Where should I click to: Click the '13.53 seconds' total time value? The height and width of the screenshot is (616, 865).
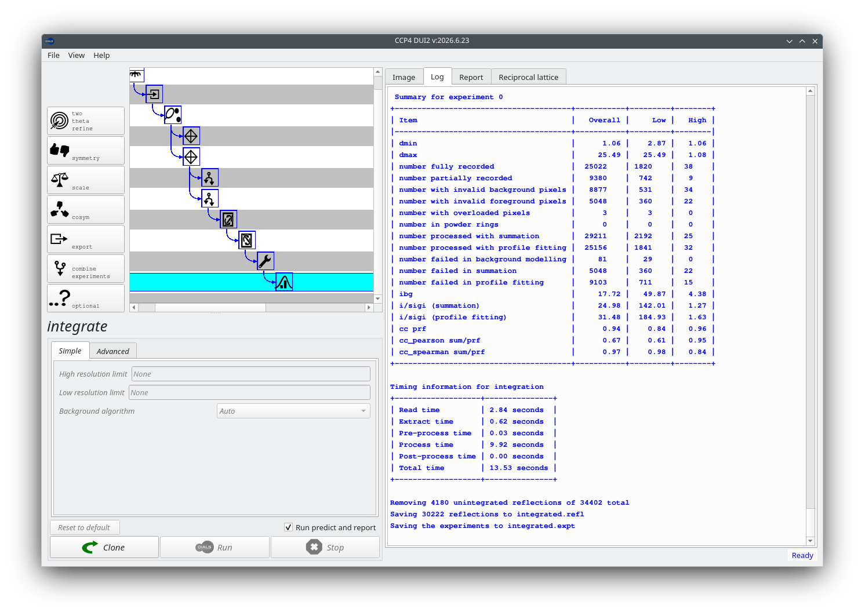[x=519, y=468]
